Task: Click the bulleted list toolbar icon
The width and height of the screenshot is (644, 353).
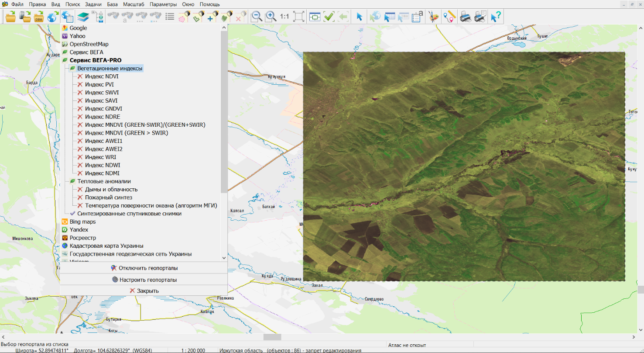Action: point(171,17)
